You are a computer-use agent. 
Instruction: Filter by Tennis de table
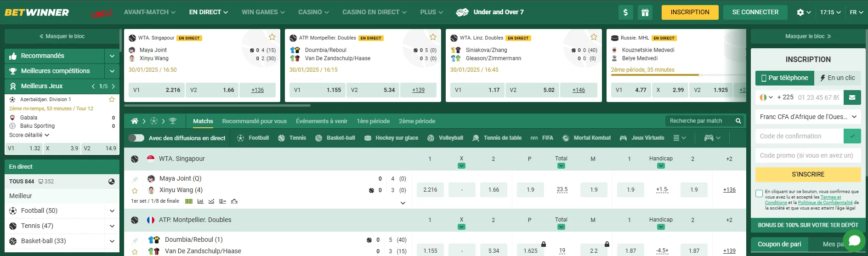point(497,138)
